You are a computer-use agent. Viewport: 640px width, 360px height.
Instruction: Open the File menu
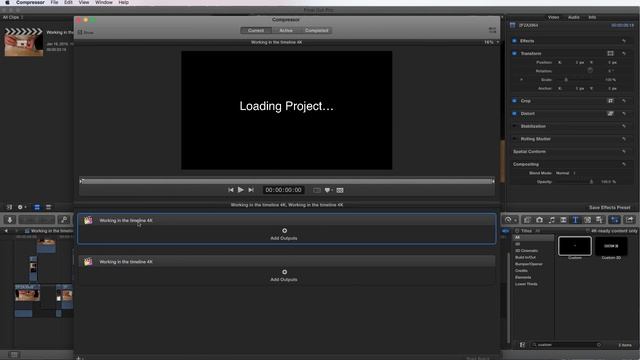pos(54,2)
